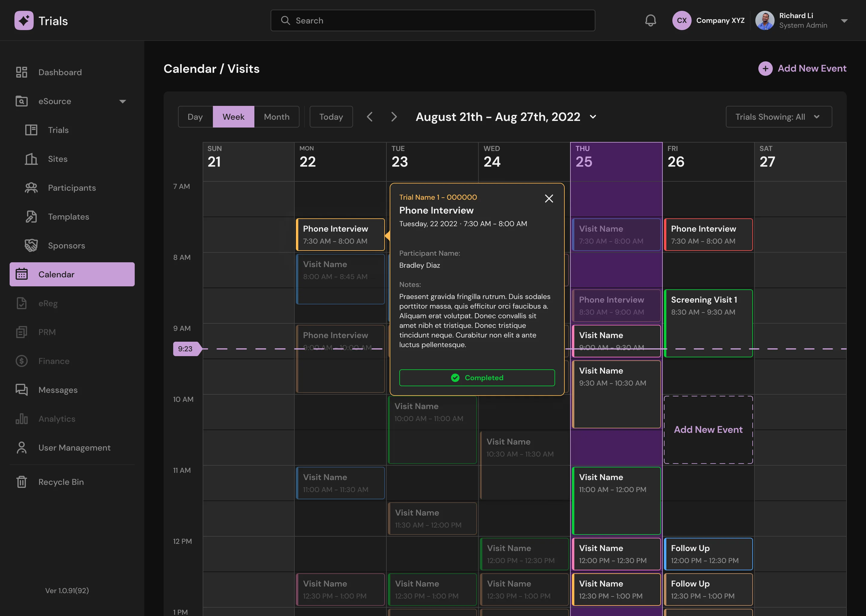
Task: Open Monday's Visit Name 8:00 AM event
Action: 340,279
